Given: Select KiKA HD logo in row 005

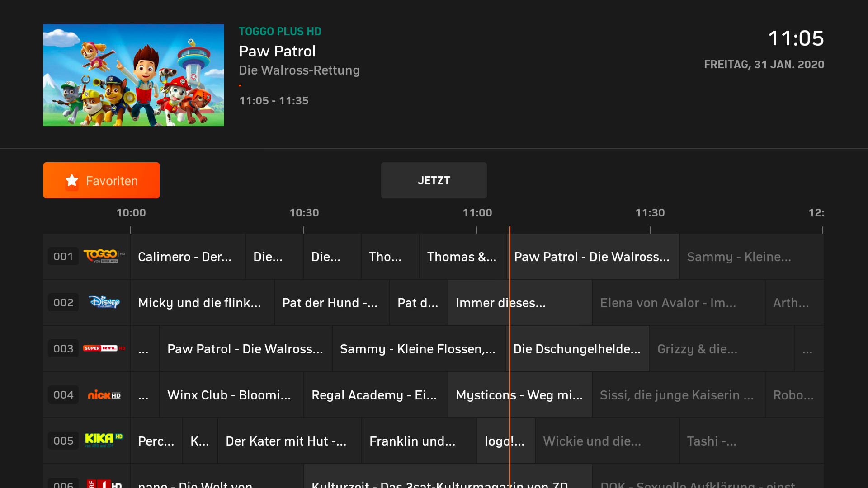Looking at the screenshot, I should (104, 440).
